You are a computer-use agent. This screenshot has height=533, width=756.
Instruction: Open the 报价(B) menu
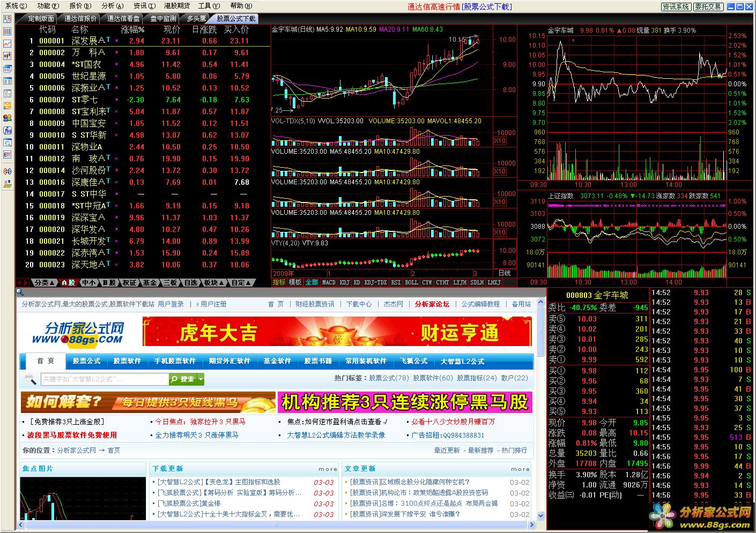79,6
